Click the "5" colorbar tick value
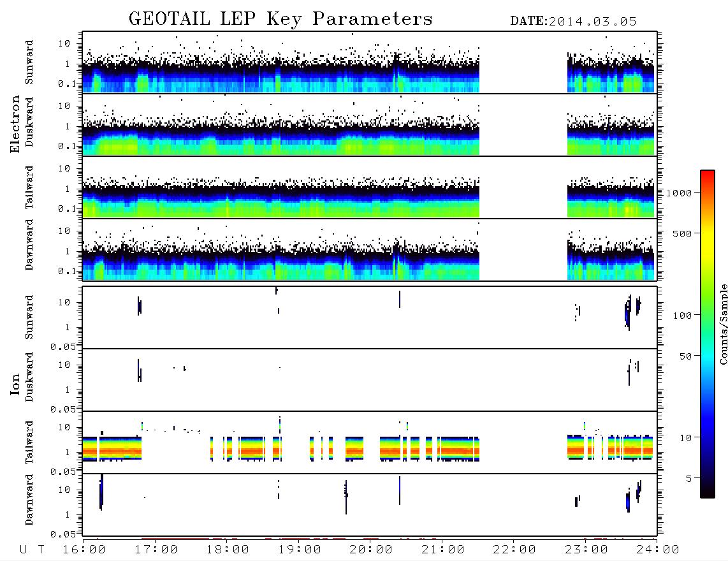The height and width of the screenshot is (561, 728). (x=689, y=479)
